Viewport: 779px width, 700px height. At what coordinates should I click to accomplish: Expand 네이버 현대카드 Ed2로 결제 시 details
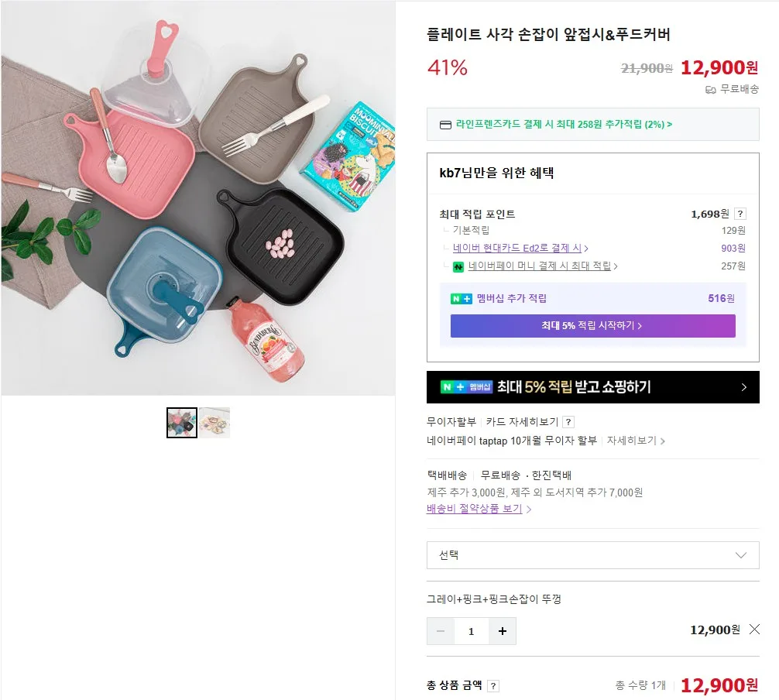520,248
